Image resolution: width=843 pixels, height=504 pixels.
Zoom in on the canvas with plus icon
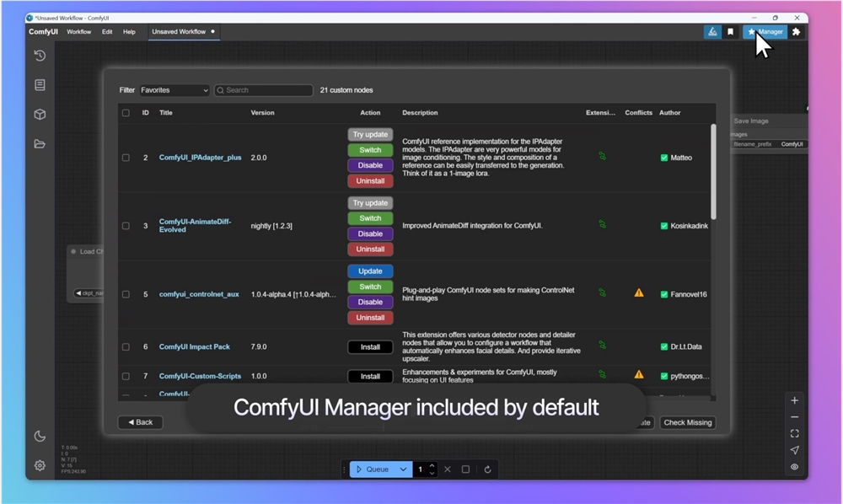click(x=795, y=400)
